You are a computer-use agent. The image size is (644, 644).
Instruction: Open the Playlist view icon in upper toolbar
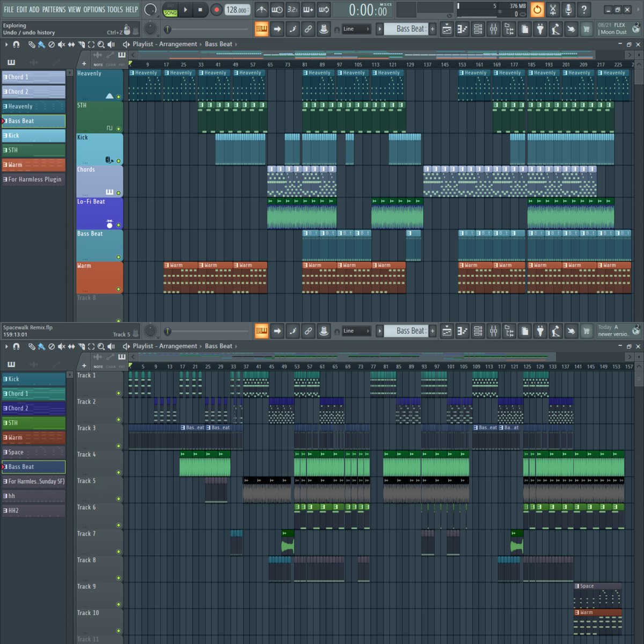click(x=447, y=29)
